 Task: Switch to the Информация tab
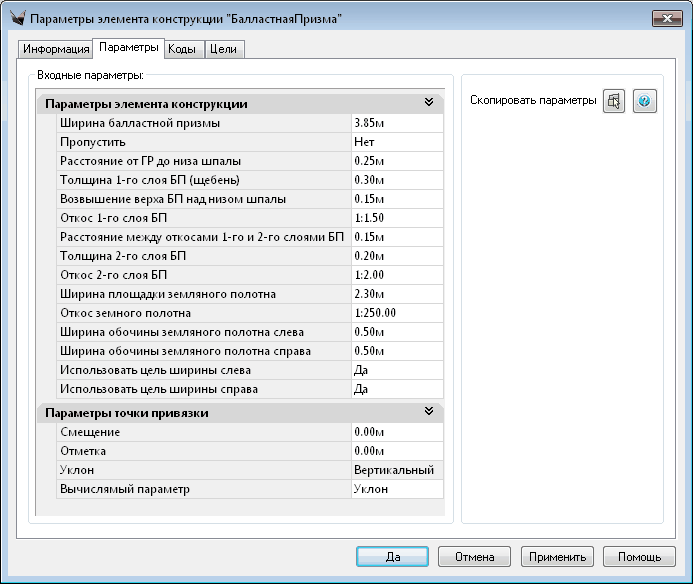pos(55,49)
